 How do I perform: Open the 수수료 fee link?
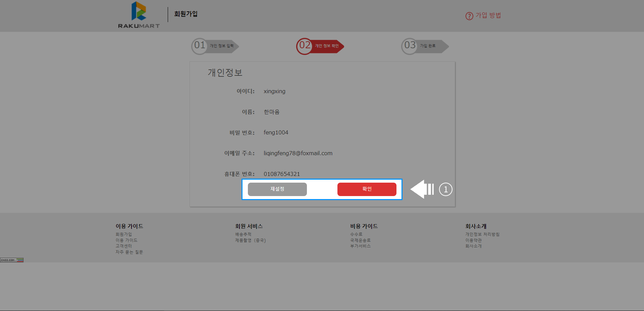(x=356, y=234)
